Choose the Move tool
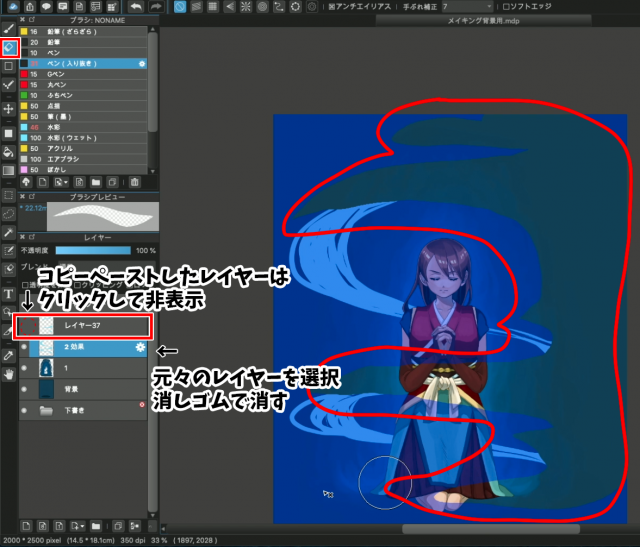Viewport: 640px width, 547px height. pyautogui.click(x=9, y=109)
